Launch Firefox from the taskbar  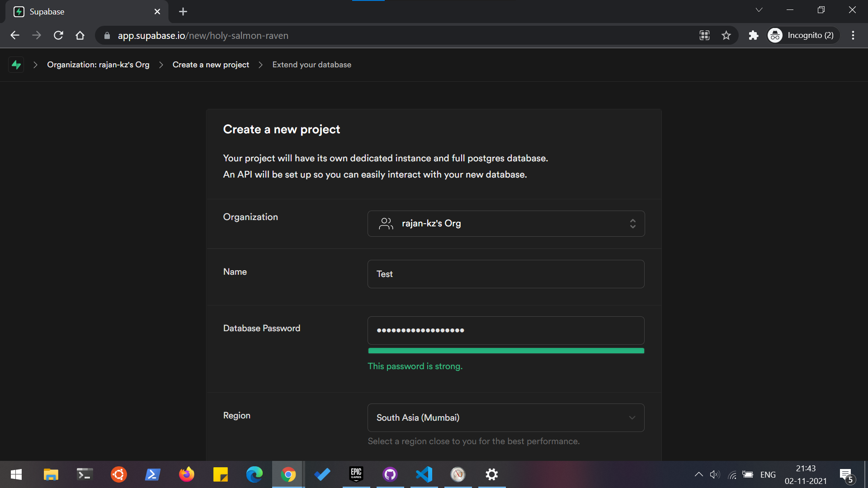pos(186,474)
